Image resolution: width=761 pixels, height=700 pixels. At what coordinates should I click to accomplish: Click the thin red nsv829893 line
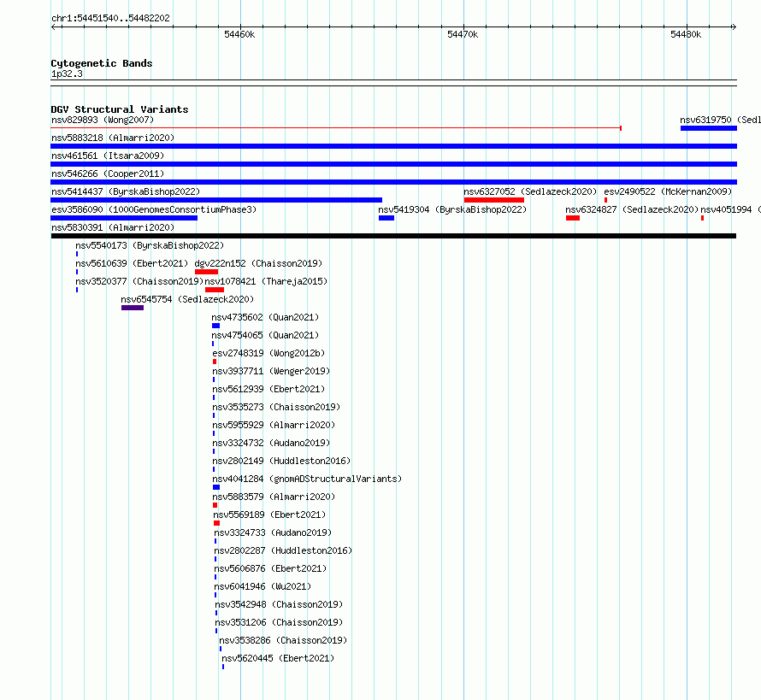click(336, 128)
